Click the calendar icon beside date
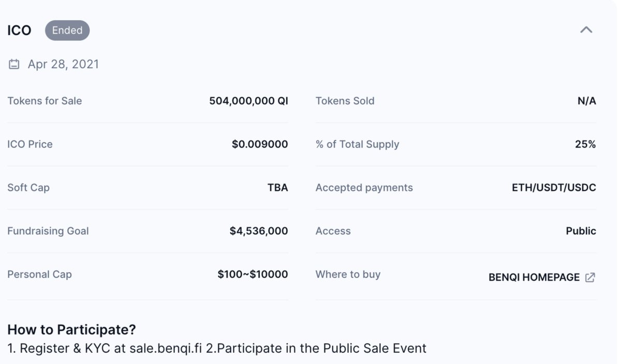The image size is (621, 364). point(14,65)
